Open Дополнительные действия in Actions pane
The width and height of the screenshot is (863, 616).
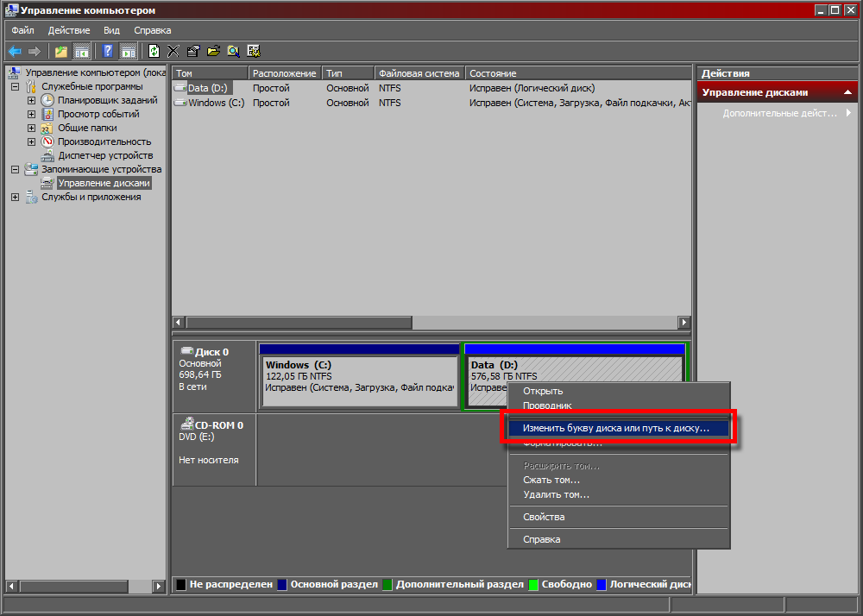[779, 113]
